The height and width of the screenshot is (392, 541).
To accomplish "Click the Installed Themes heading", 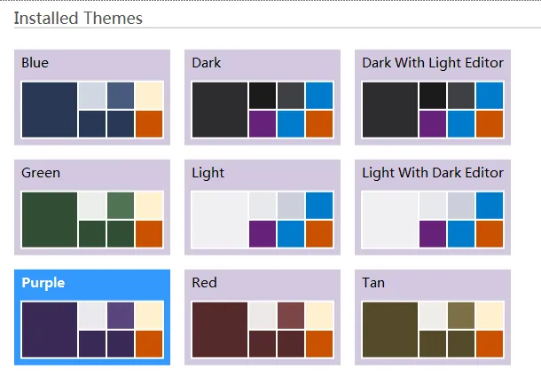I will point(78,18).
